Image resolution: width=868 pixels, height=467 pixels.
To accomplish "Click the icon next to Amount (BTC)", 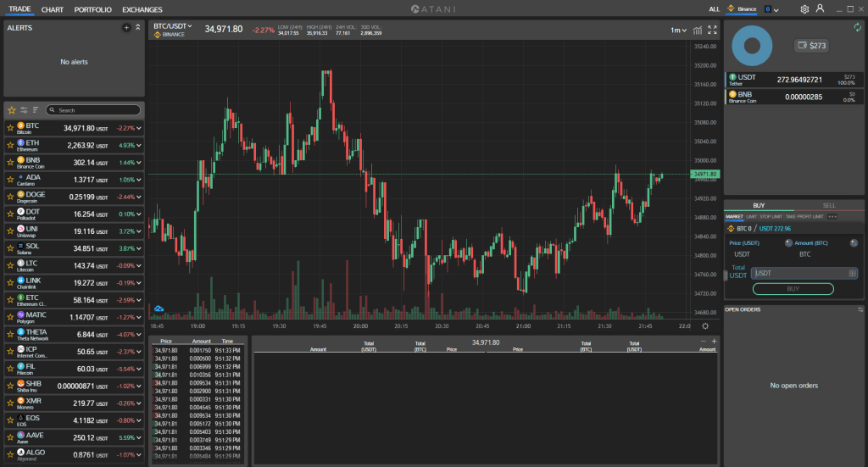I will pos(854,243).
